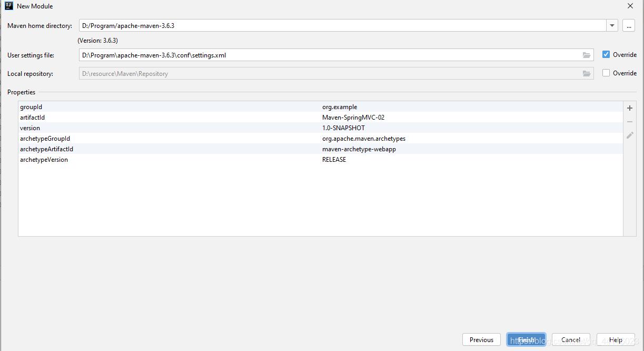This screenshot has height=351, width=644.
Task: Click the Previous button
Action: pyautogui.click(x=481, y=340)
